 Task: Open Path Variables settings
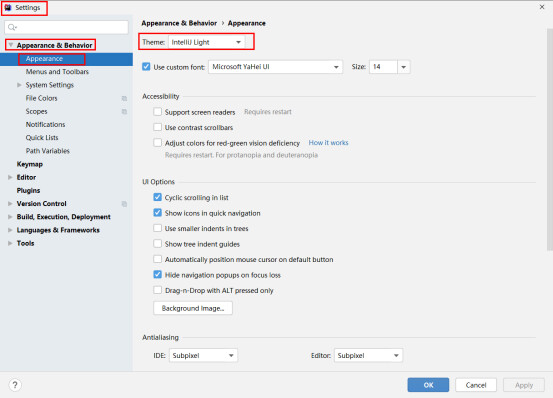(x=48, y=151)
